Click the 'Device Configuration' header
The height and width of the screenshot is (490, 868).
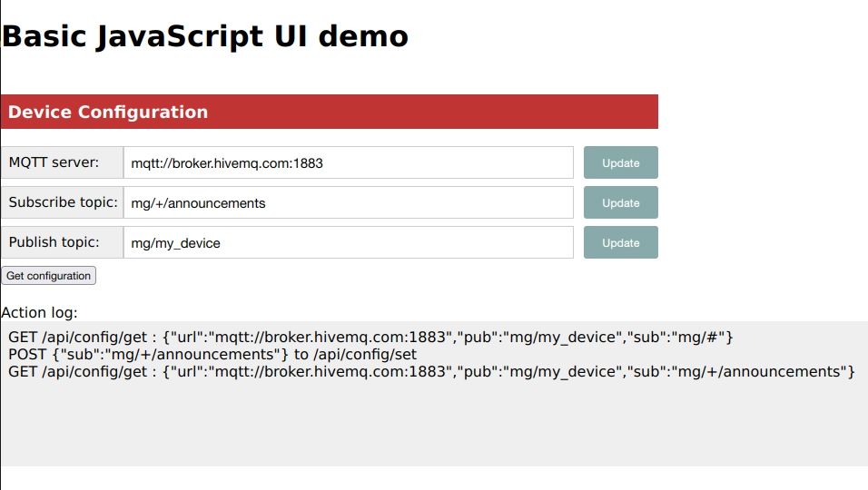[x=330, y=112]
